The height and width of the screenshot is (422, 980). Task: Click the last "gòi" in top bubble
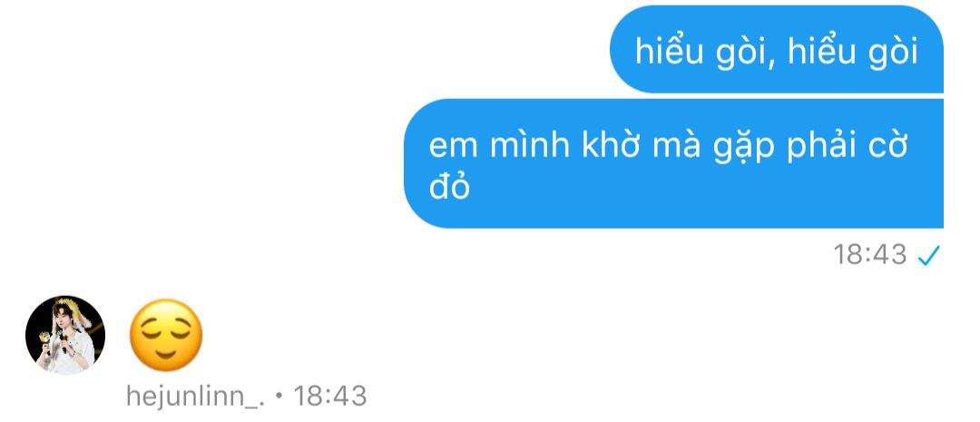pos(895,51)
